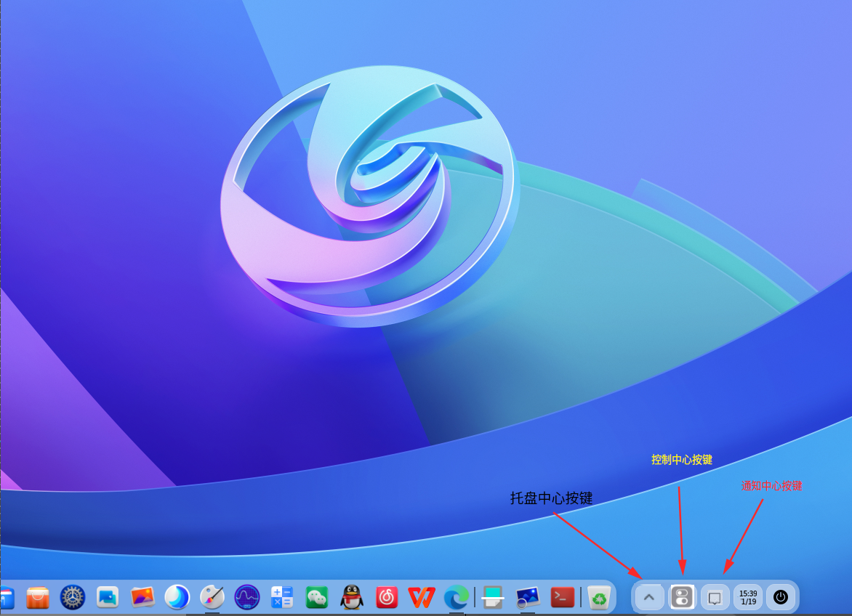The image size is (852, 616).
Task: Open the system monitor waveform icon
Action: tap(247, 597)
